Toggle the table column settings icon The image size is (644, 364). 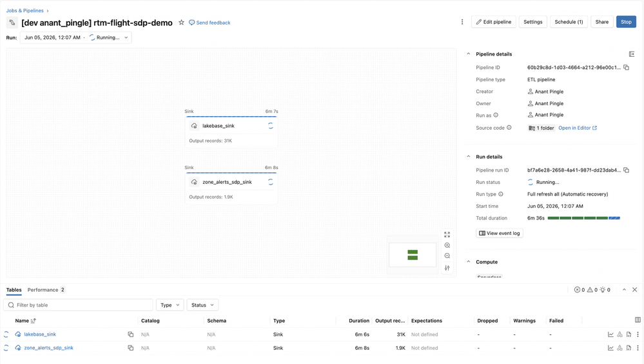pyautogui.click(x=638, y=320)
